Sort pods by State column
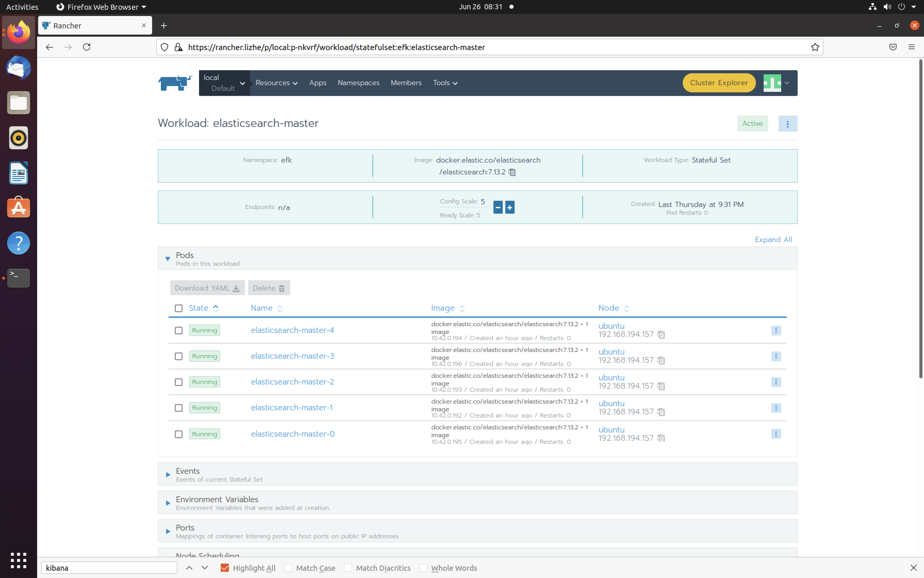The height and width of the screenshot is (578, 924). tap(203, 308)
